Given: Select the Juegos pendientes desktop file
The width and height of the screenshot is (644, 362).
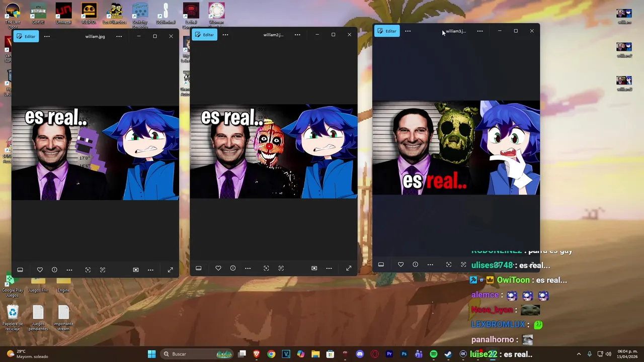Looking at the screenshot, I should tap(38, 319).
